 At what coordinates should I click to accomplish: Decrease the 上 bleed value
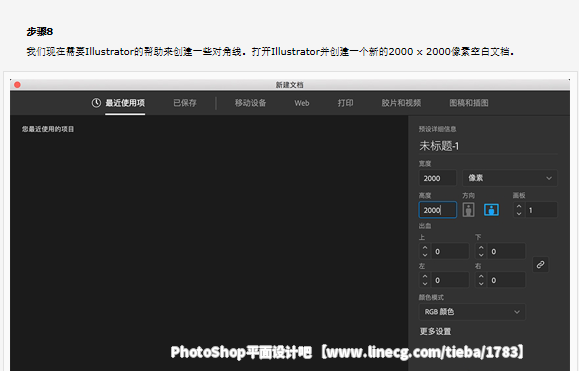pyautogui.click(x=425, y=255)
